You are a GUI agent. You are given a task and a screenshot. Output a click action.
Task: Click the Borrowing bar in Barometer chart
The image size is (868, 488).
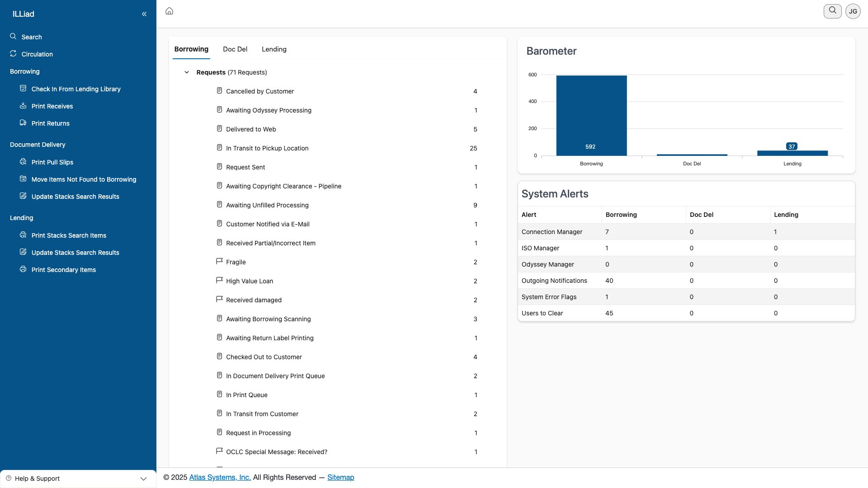click(x=591, y=116)
